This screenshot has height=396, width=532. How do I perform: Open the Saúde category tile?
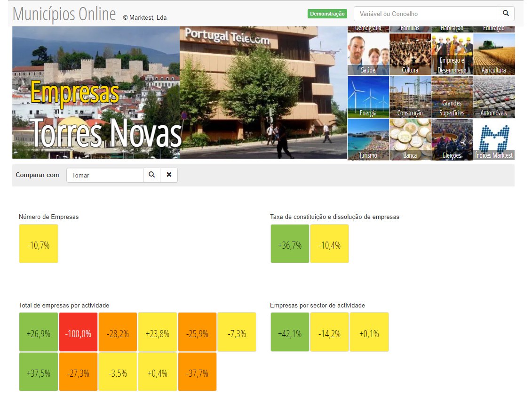pos(368,54)
